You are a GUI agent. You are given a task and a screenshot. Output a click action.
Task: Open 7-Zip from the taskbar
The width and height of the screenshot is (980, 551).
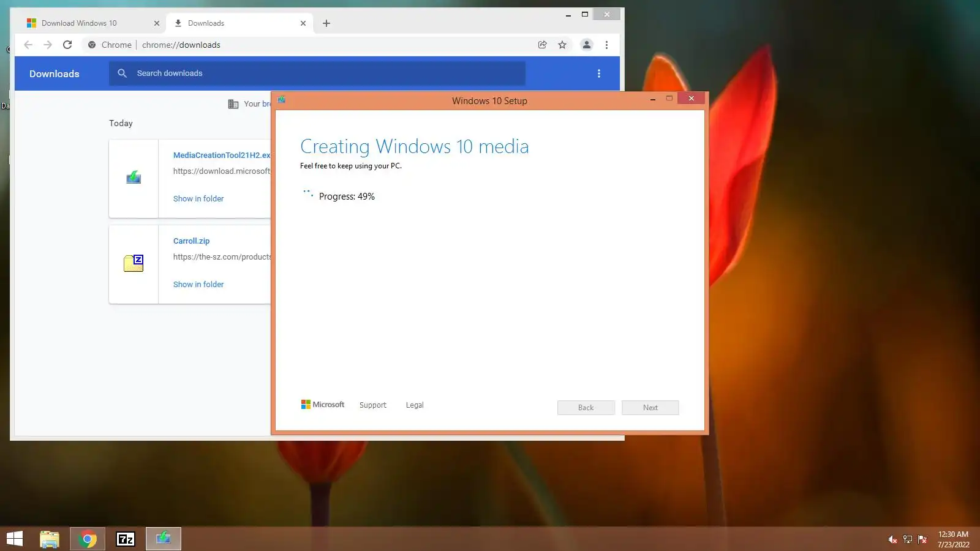click(126, 539)
